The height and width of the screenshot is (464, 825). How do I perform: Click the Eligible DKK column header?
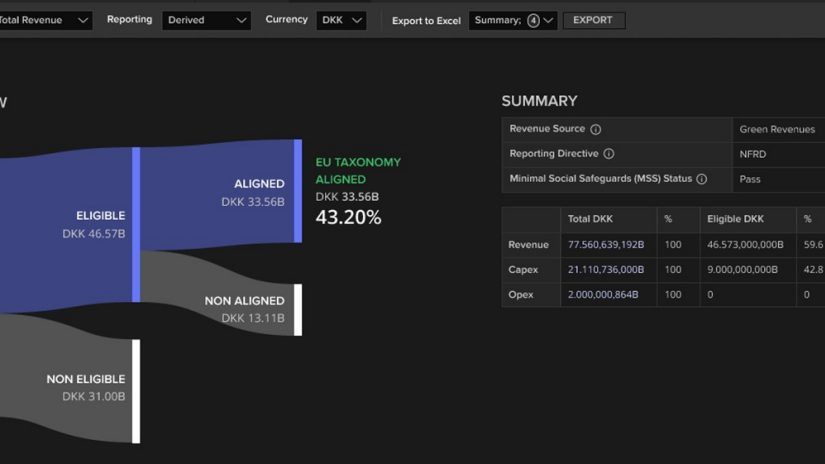(x=735, y=219)
